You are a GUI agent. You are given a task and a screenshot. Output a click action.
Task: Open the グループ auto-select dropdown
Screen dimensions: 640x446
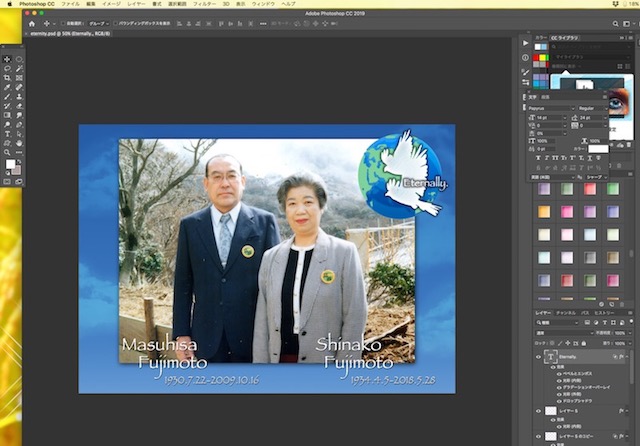point(99,24)
